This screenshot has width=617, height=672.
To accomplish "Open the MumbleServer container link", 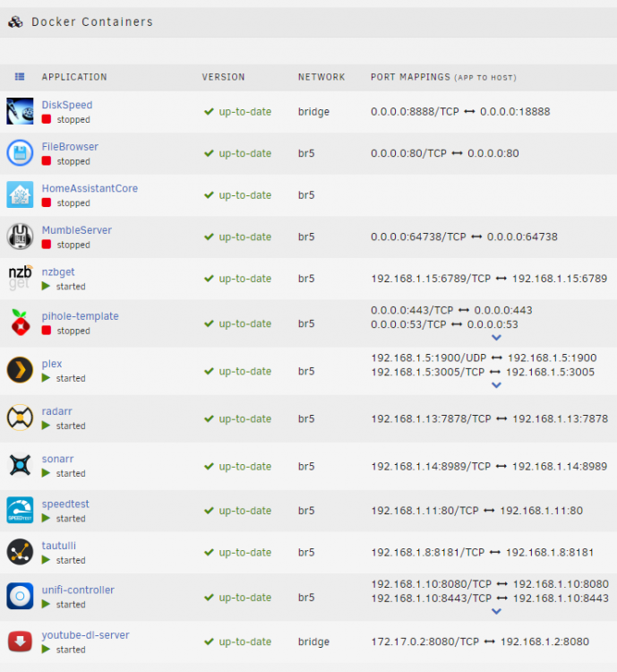I will 77,230.
